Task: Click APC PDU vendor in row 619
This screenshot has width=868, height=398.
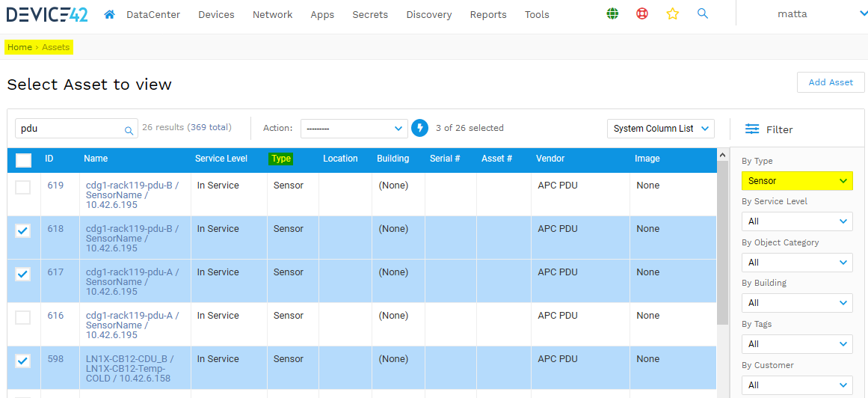Action: [x=558, y=185]
